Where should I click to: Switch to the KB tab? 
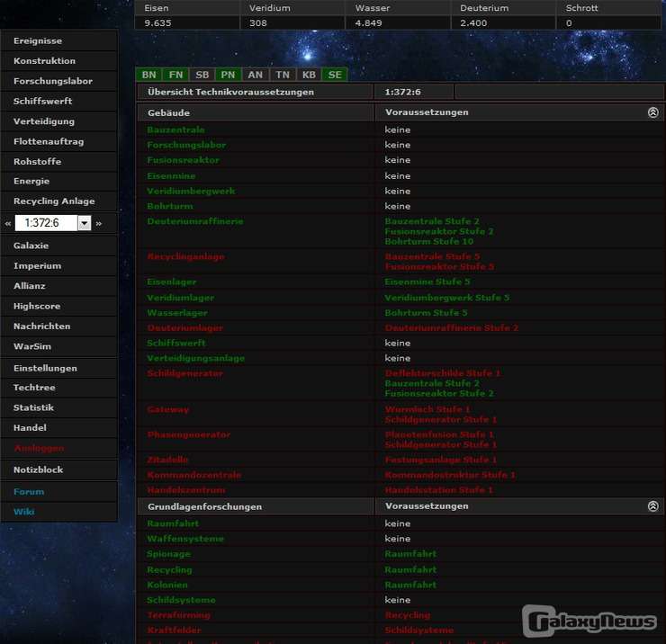coord(309,75)
